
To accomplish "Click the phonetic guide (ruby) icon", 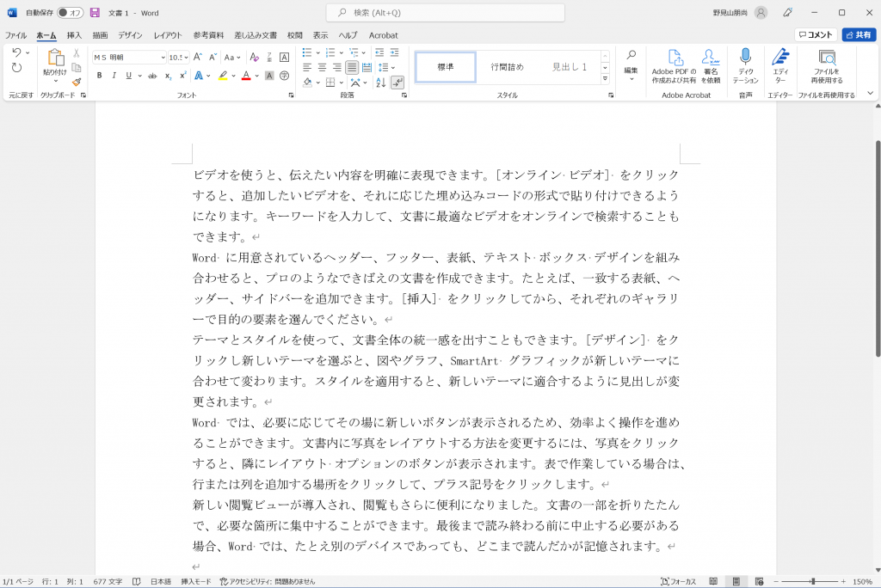I will click(269, 58).
